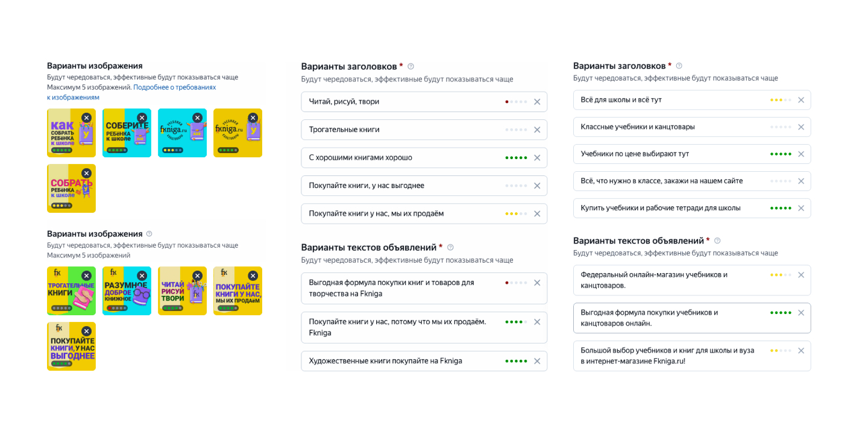Click efficiency dots for 'Покупайте книги, у нас выгоднее'
The height and width of the screenshot is (434, 868).
(516, 186)
